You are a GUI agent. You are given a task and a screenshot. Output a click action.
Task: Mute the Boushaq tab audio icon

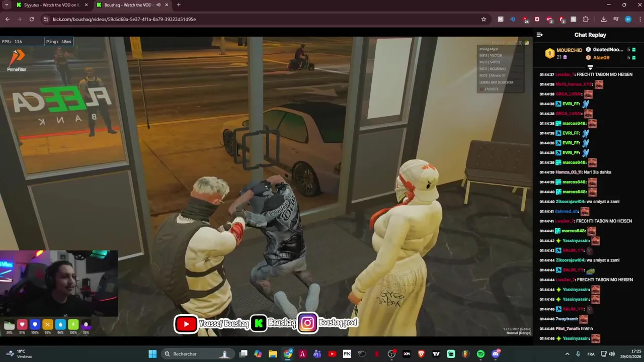click(158, 5)
